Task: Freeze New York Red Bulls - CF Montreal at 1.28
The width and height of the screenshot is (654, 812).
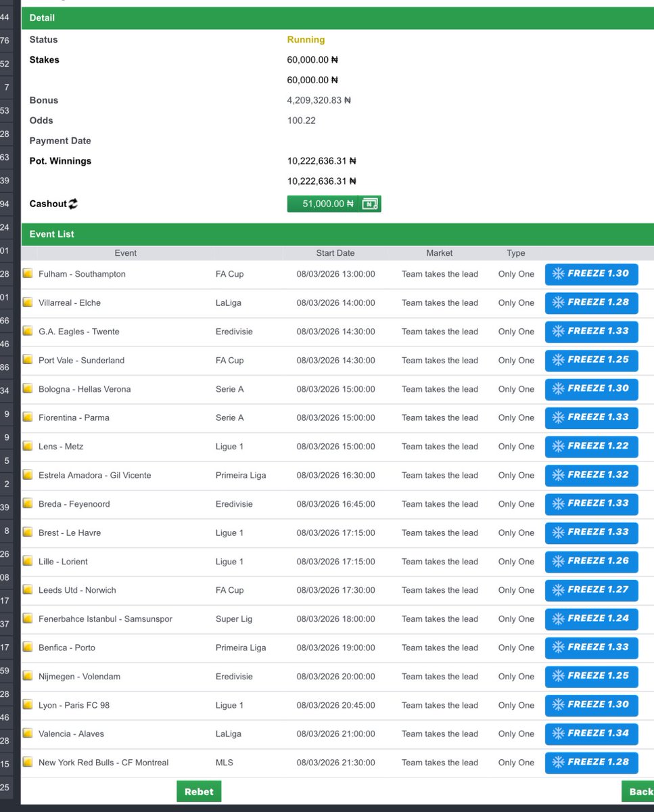Action: 591,763
